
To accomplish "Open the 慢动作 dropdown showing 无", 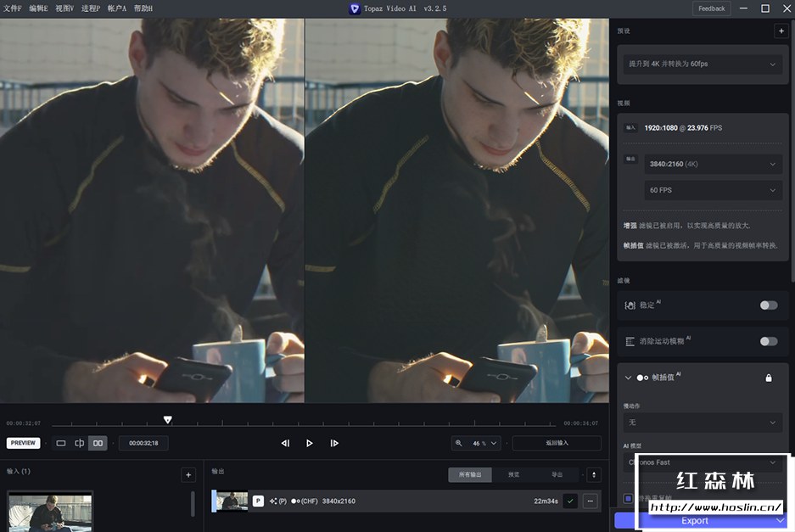I will point(703,422).
